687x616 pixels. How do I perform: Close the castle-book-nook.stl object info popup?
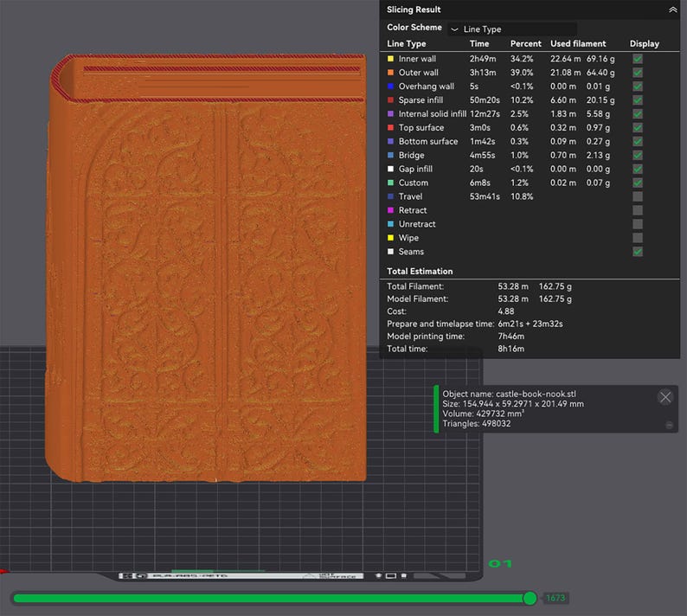tap(665, 397)
